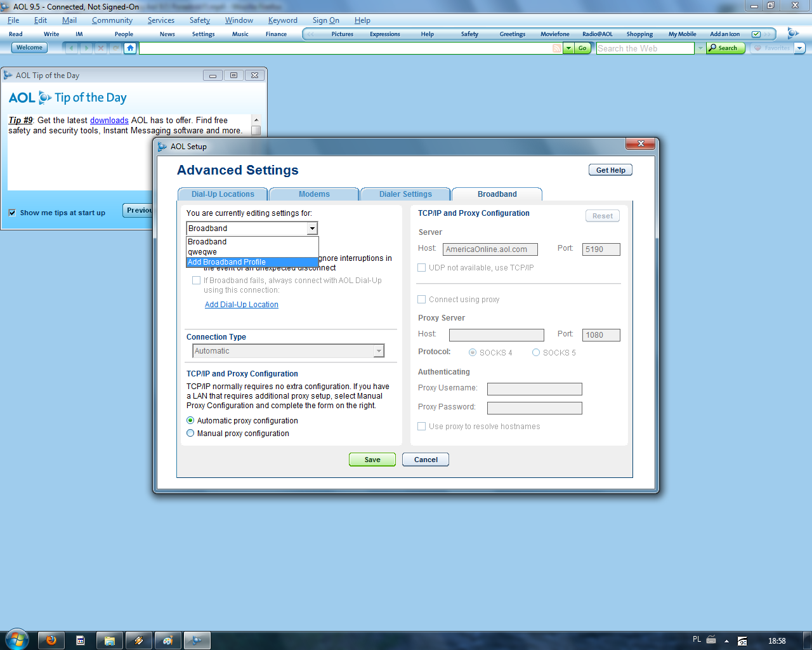This screenshot has width=812, height=650.
Task: Click the AOL taskbar button
Action: tap(197, 640)
